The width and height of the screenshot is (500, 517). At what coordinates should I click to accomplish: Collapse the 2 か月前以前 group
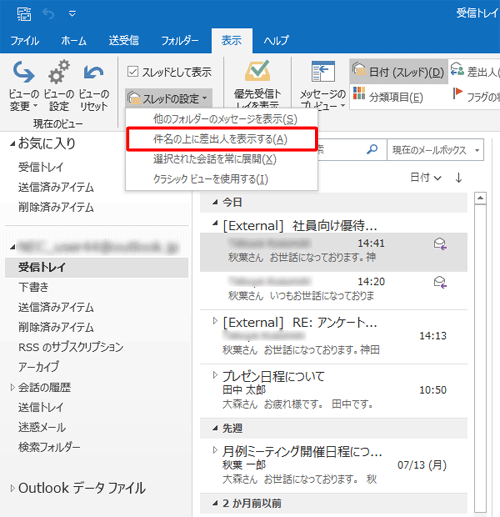coord(215,504)
